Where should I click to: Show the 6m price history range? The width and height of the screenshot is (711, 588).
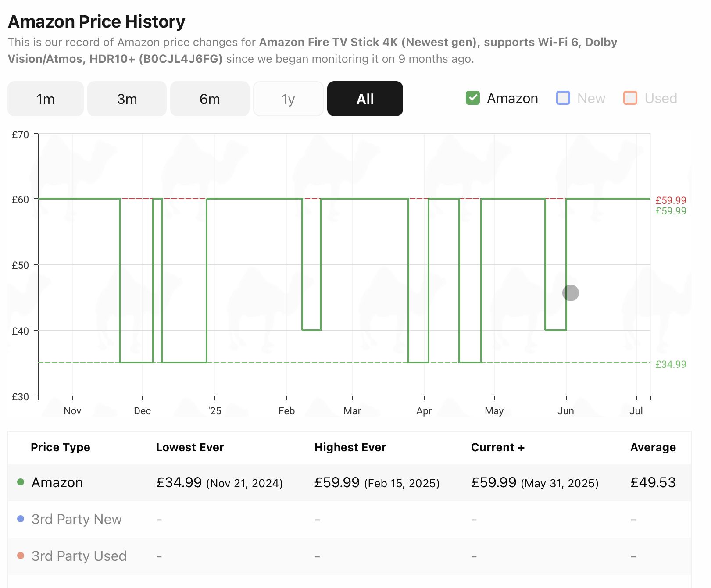click(x=210, y=99)
